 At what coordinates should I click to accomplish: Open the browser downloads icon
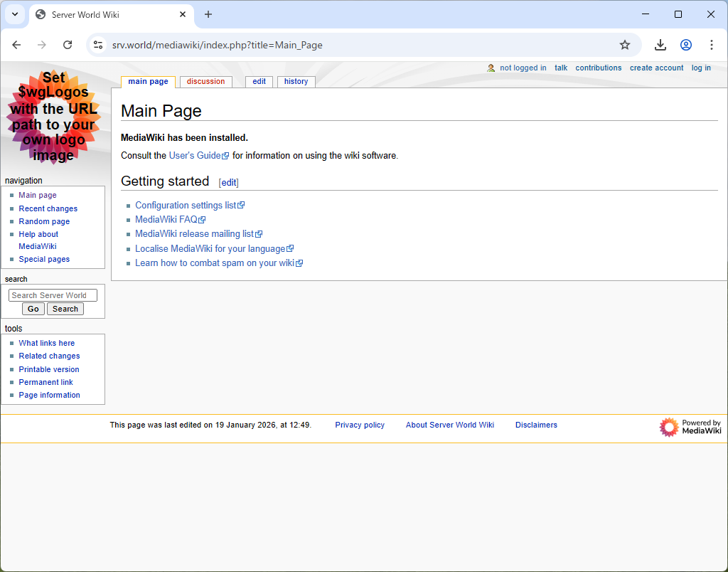660,45
